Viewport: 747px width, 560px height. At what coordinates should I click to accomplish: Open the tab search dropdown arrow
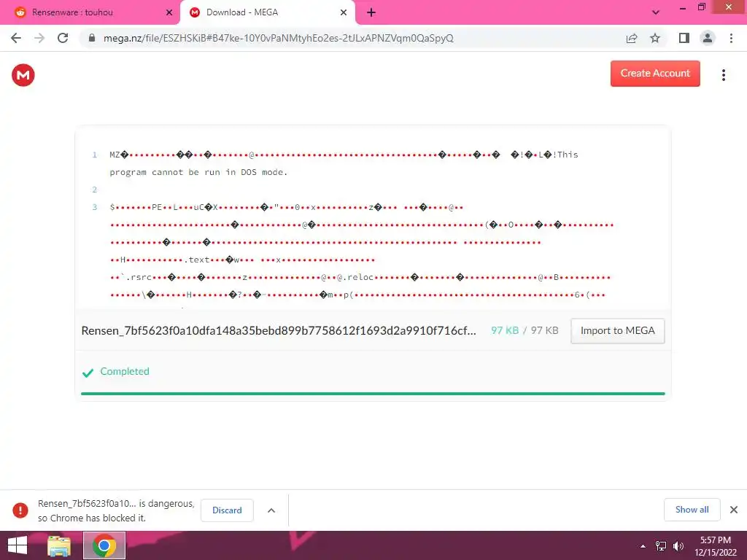pyautogui.click(x=656, y=13)
